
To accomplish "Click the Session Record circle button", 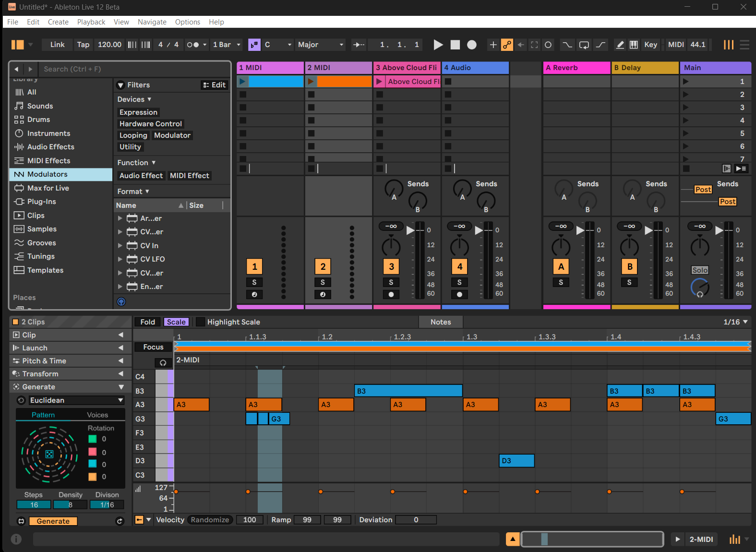I will [548, 45].
